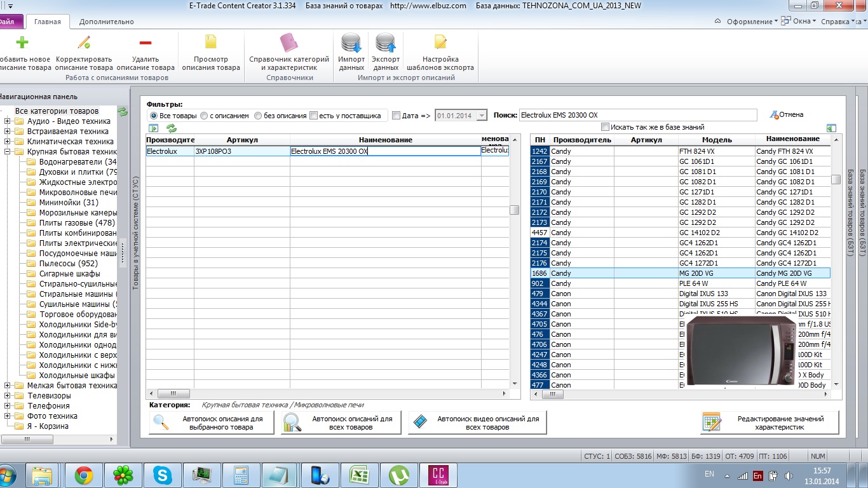Click the E-Trade CC taskbar icon
The image size is (868, 488).
click(438, 475)
